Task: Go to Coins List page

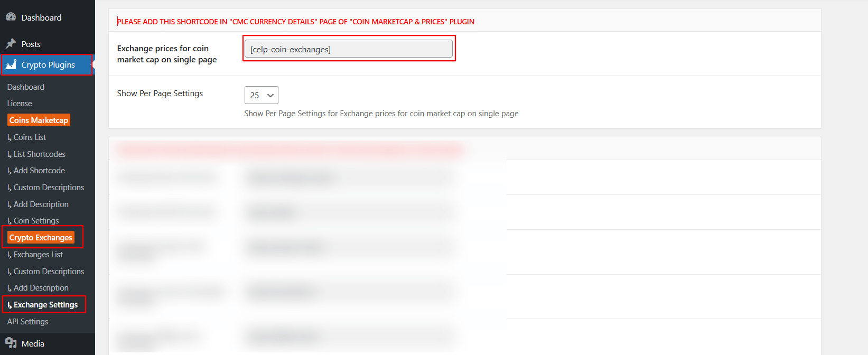Action: [x=30, y=137]
